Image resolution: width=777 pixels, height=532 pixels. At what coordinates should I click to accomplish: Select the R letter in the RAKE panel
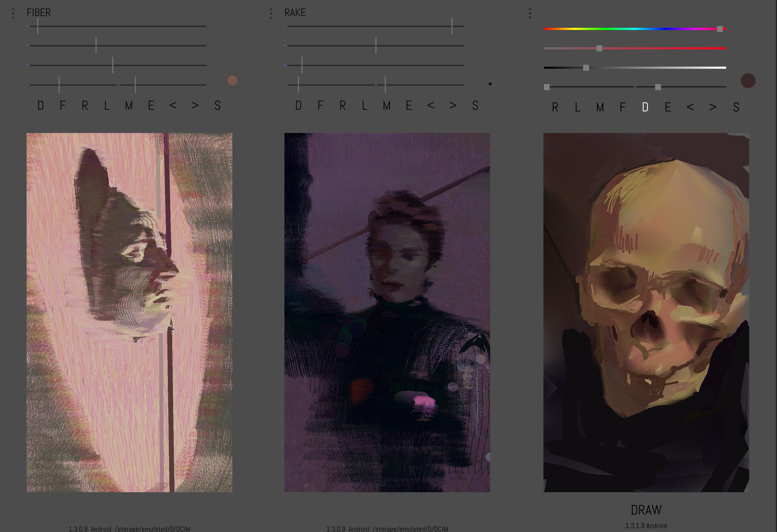[x=343, y=106]
